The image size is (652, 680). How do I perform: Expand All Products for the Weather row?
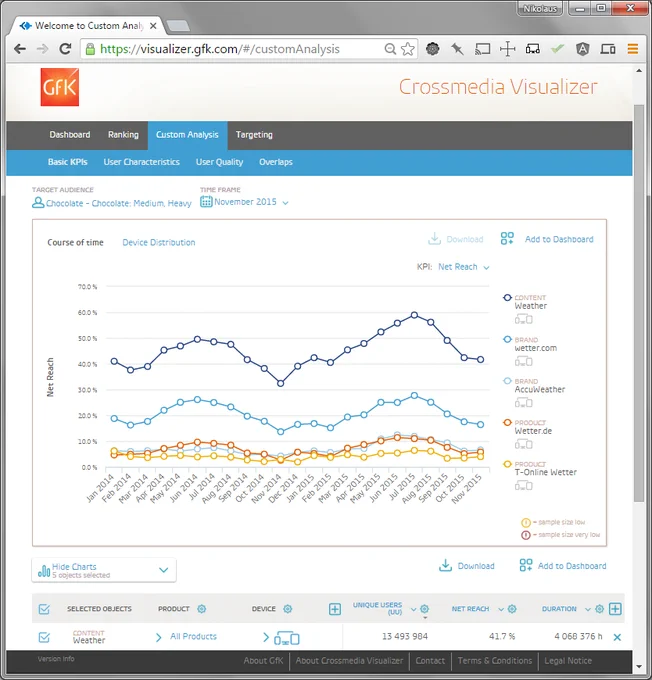point(159,637)
